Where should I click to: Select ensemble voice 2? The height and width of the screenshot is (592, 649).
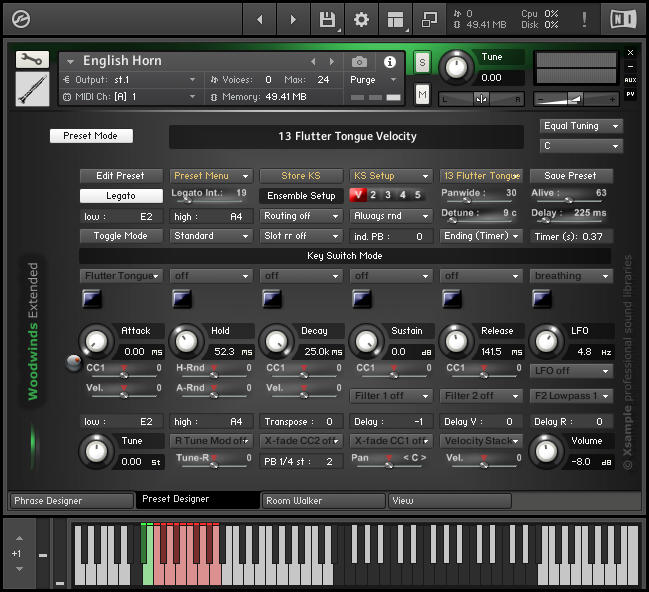(373, 195)
